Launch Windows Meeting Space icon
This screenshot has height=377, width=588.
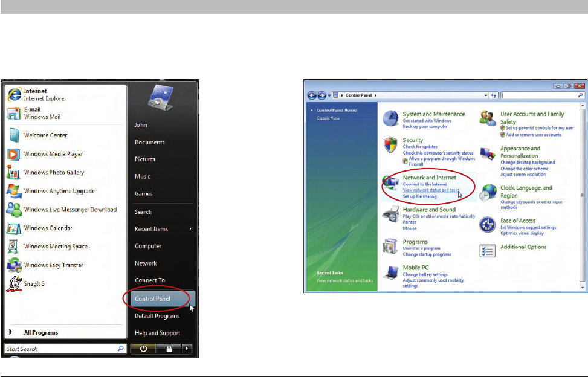[13, 246]
